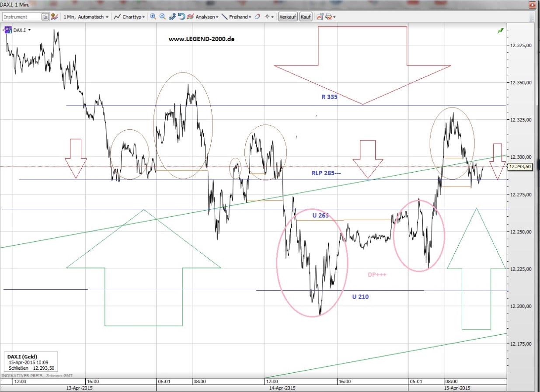Click the 15-Apr-2015 date label

[457, 388]
